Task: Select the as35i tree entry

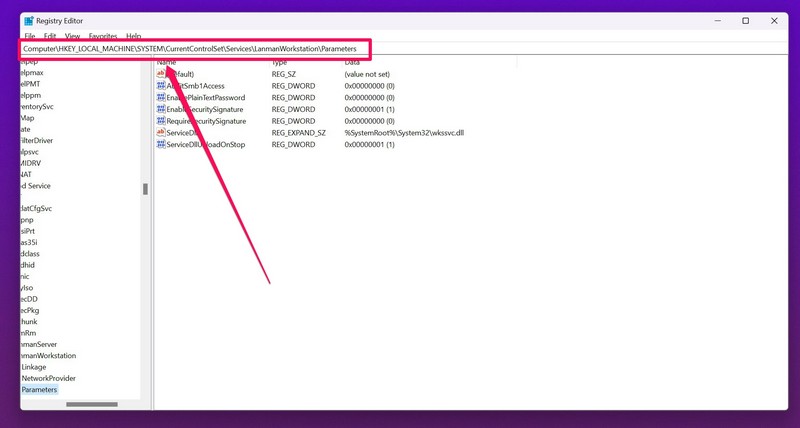Action: point(29,242)
